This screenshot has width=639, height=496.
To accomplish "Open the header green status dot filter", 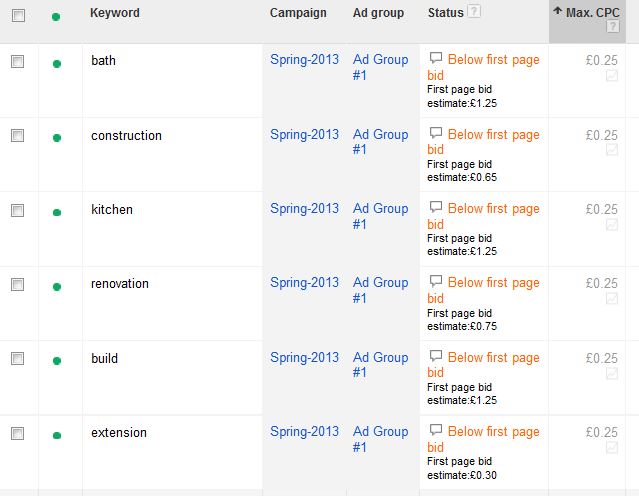I will coord(56,17).
